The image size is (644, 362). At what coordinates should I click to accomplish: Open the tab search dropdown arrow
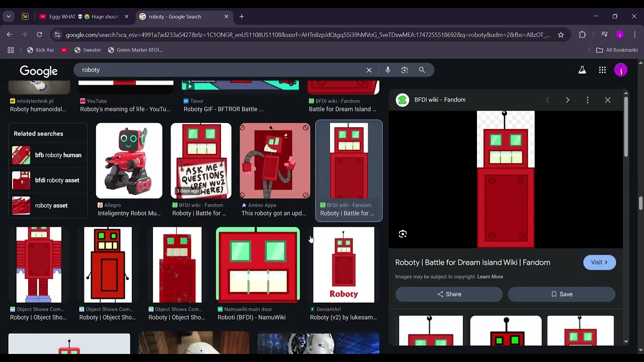point(9,17)
